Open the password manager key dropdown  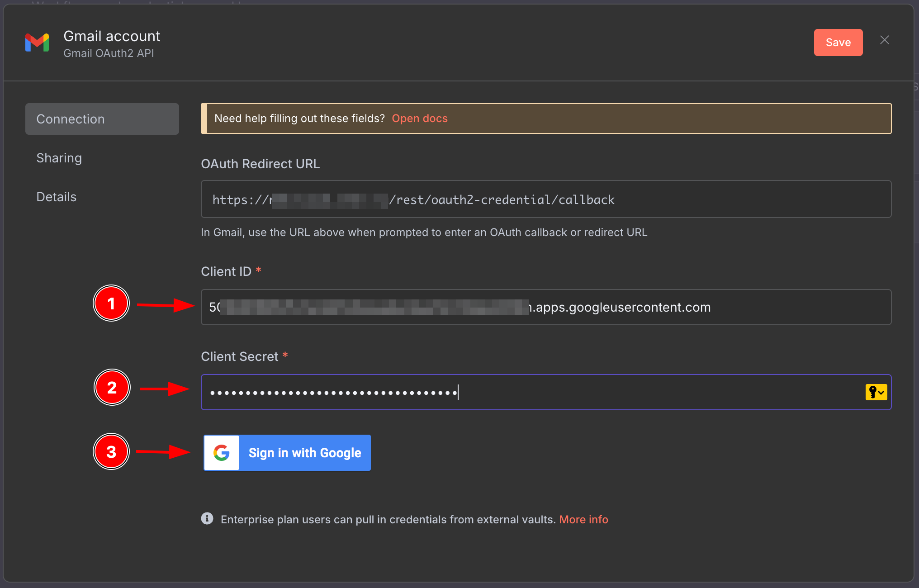click(876, 392)
